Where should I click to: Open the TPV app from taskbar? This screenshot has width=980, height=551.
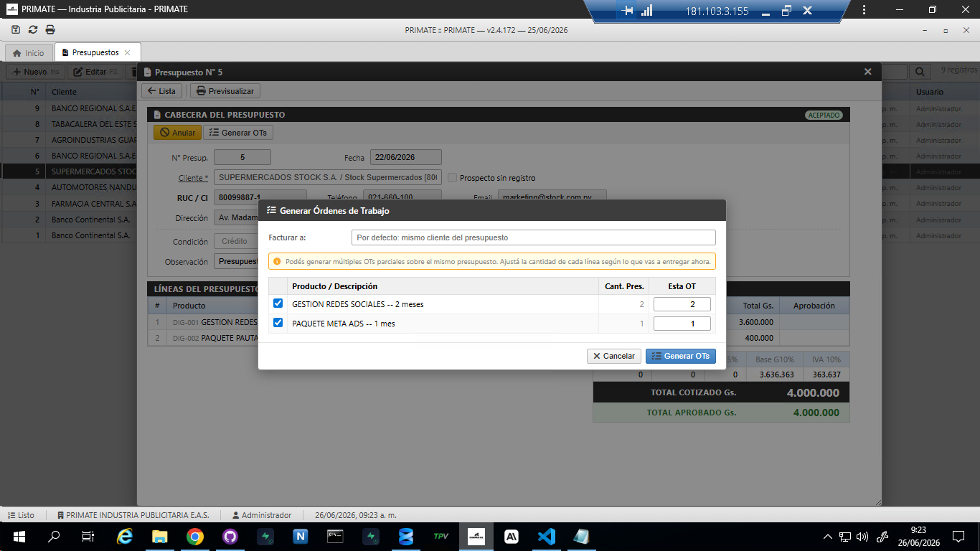coord(441,537)
